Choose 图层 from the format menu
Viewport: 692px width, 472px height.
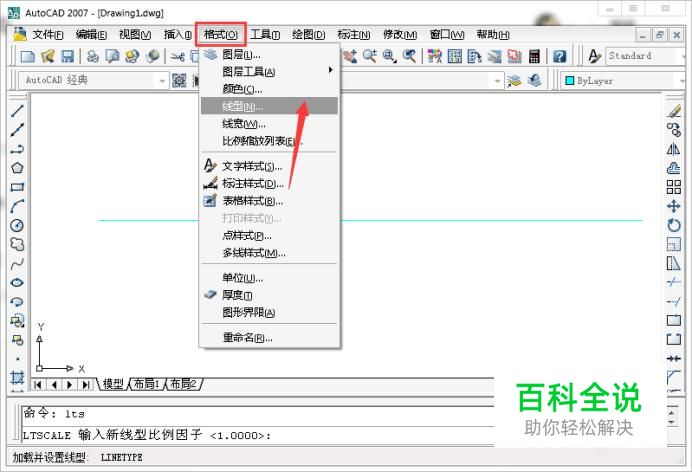(x=269, y=54)
